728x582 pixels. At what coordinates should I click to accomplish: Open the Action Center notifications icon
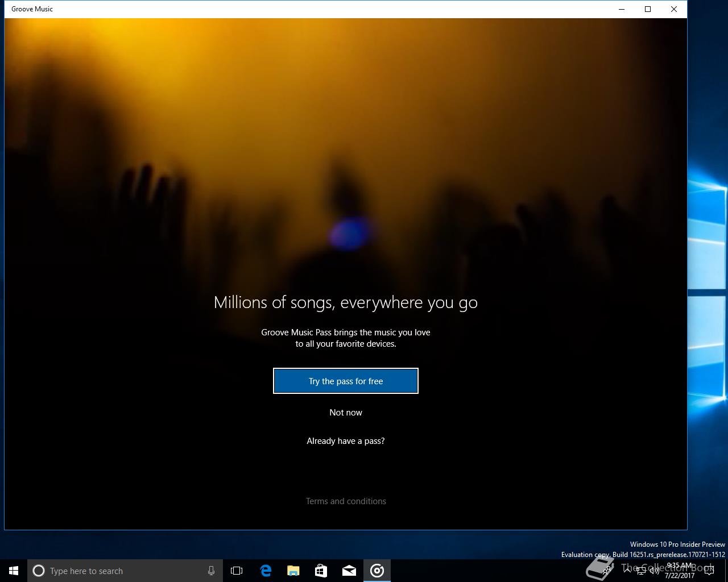[709, 571]
